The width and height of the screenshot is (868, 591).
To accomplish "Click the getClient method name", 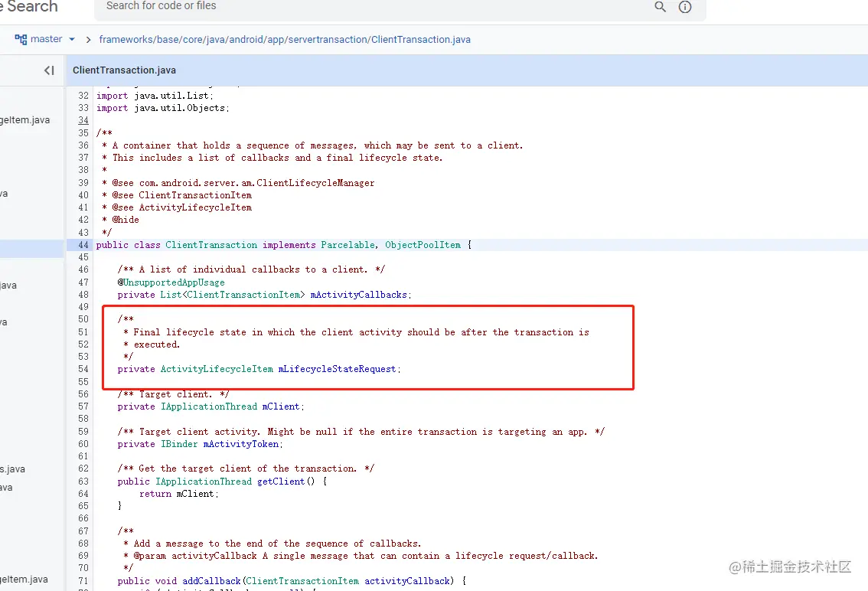I will 281,482.
